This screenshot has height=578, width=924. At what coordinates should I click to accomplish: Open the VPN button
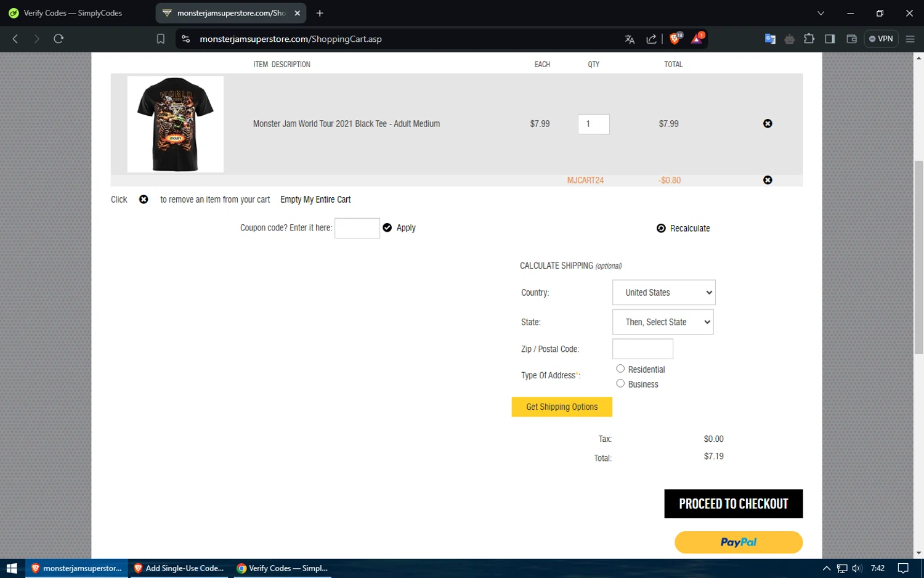(x=881, y=39)
